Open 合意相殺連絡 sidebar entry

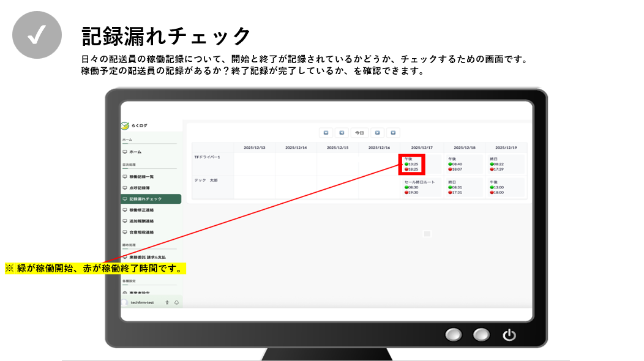(141, 232)
